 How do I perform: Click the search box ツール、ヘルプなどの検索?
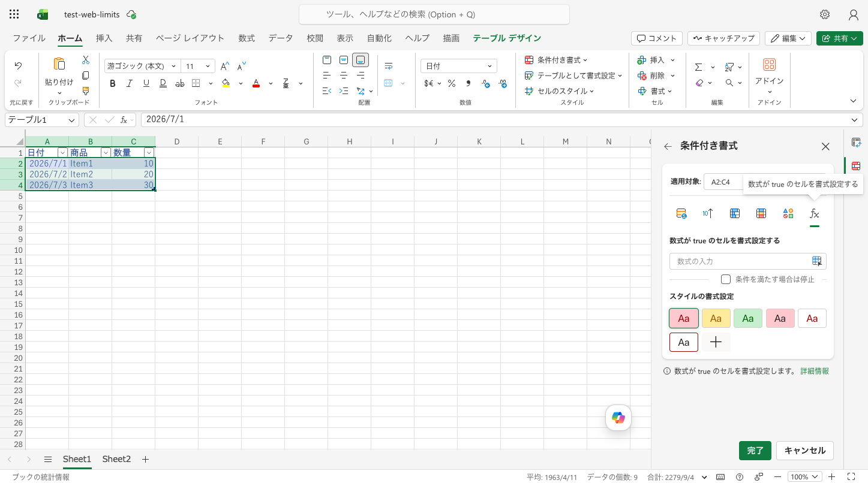coord(434,14)
